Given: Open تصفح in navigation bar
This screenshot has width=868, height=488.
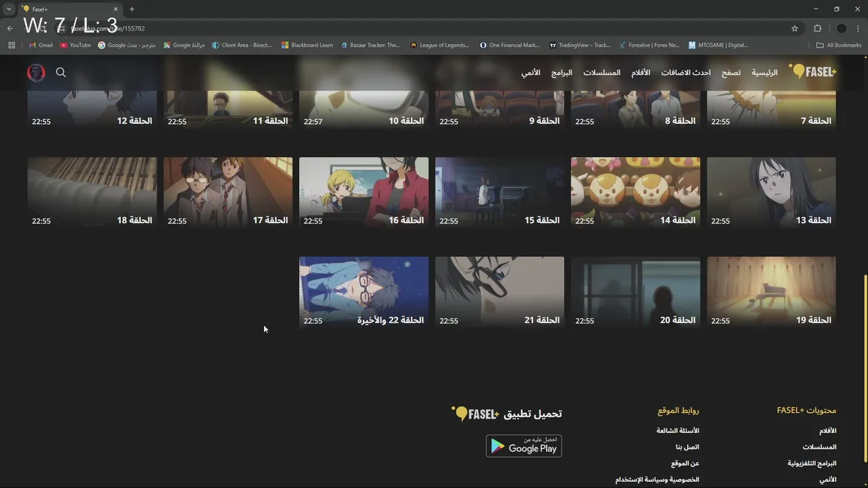Looking at the screenshot, I should (x=730, y=73).
